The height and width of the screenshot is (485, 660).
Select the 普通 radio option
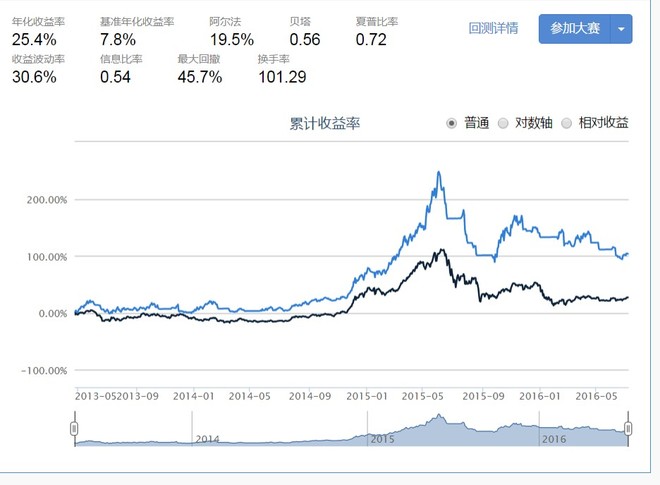click(451, 123)
